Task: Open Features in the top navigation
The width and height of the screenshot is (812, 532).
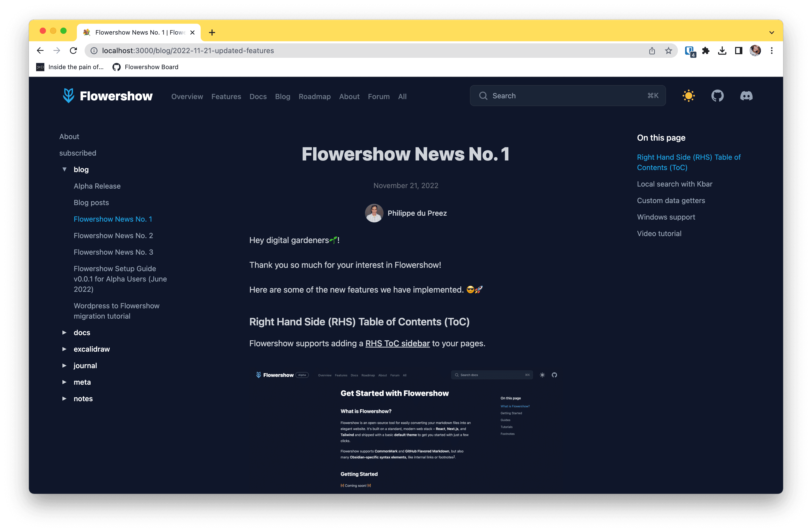Action: [226, 96]
